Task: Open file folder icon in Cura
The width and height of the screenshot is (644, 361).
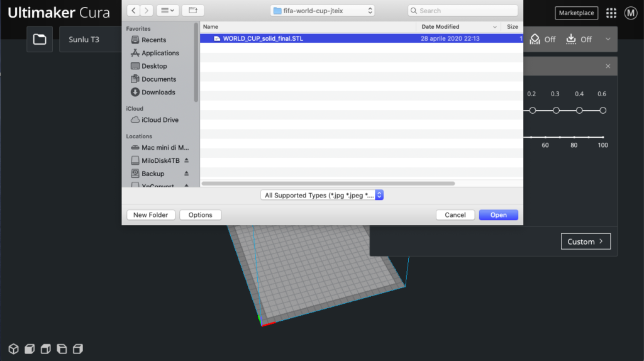Action: coord(40,40)
